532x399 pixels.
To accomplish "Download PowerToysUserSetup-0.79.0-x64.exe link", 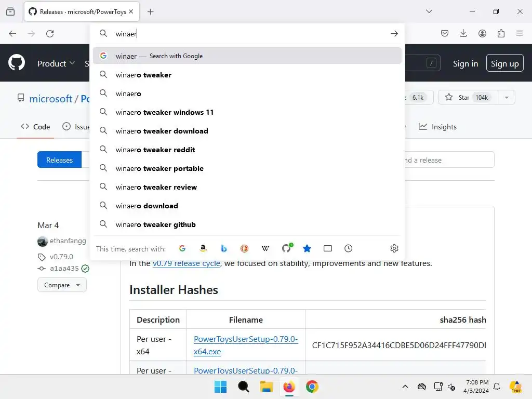I will [x=246, y=345].
